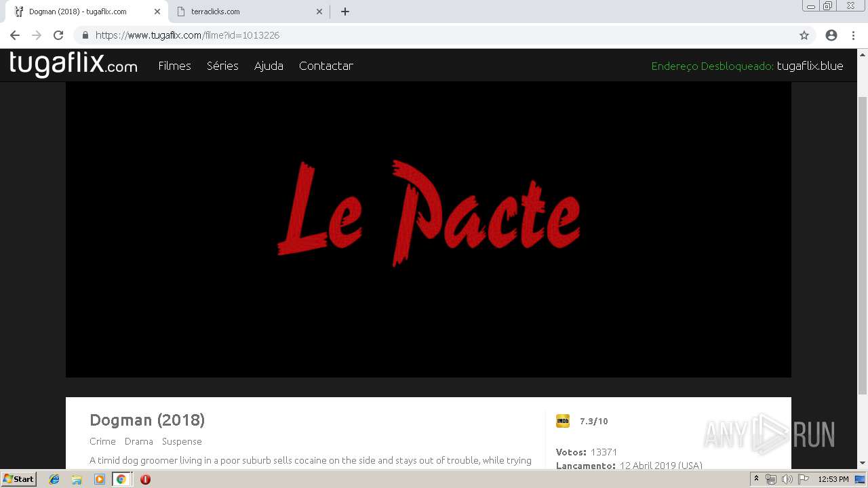Open the Chrome profile account icon
Screen dimensions: 868x488
[x=831, y=35]
